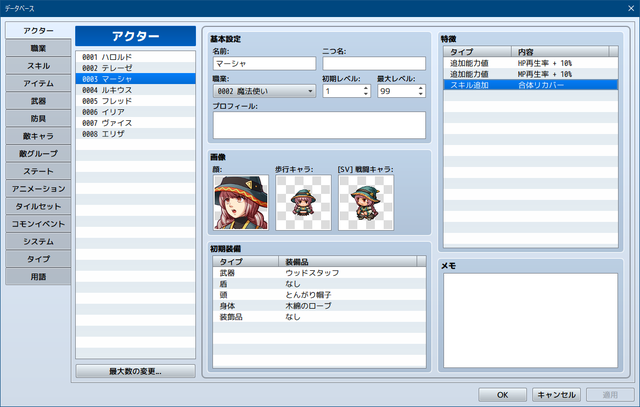Click the 最大数の変更 button

[136, 371]
